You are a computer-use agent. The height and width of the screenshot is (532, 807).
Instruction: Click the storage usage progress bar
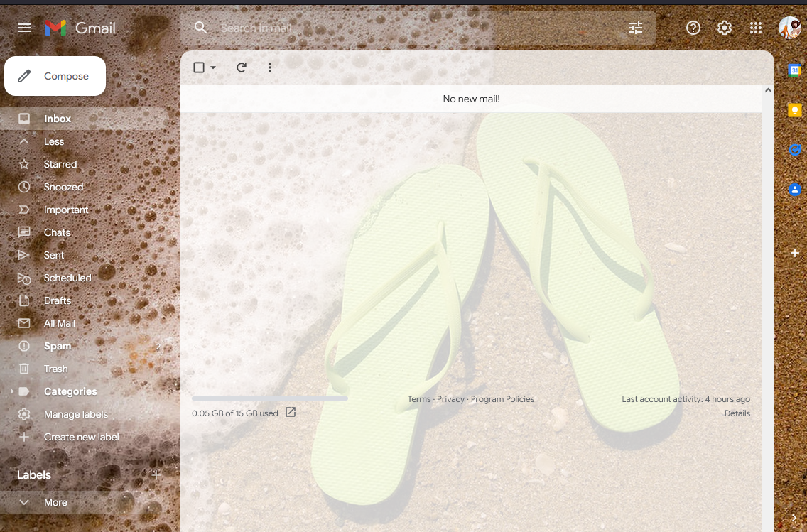pyautogui.click(x=270, y=398)
